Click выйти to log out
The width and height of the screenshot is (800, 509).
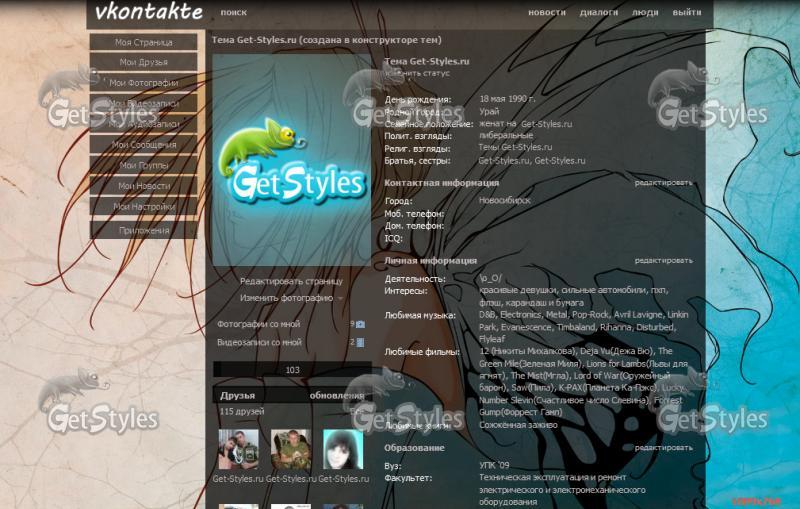coord(687,12)
